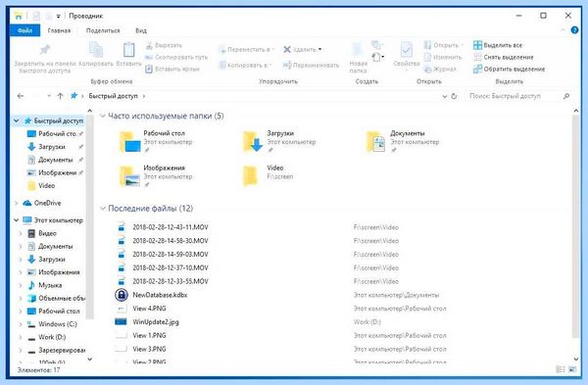Click the Свойства properties icon
588x385 pixels.
click(406, 50)
